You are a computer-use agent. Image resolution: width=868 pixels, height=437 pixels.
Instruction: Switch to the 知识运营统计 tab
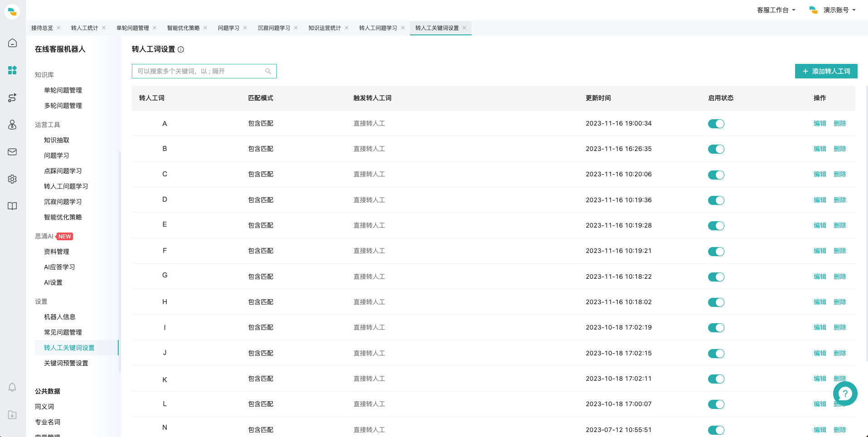tap(325, 28)
